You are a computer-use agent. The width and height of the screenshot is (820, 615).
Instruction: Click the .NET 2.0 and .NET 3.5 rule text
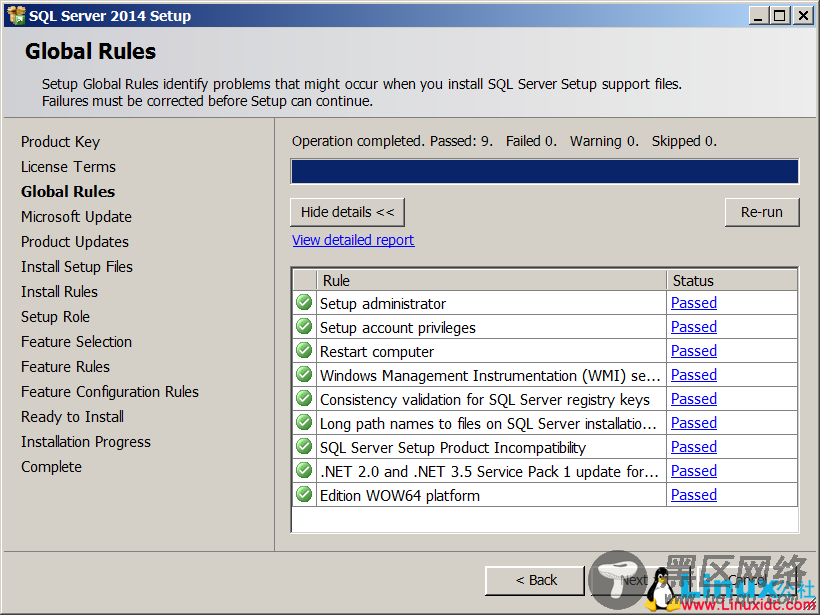489,472
